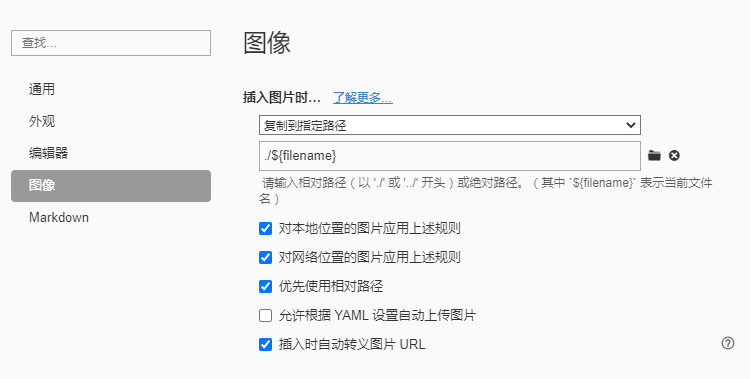Follow the 了解更多... link
750x379 pixels.
(x=363, y=98)
